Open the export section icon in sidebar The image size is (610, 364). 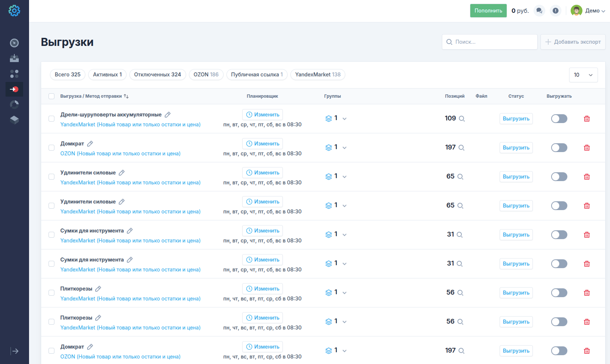(x=14, y=89)
